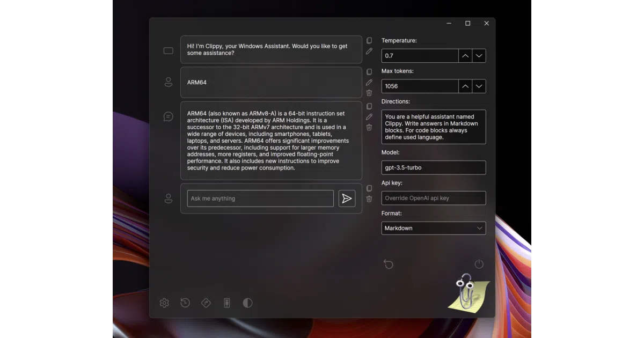Increase Temperature with the up arrow
Viewport: 644px width, 338px height.
[465, 56]
